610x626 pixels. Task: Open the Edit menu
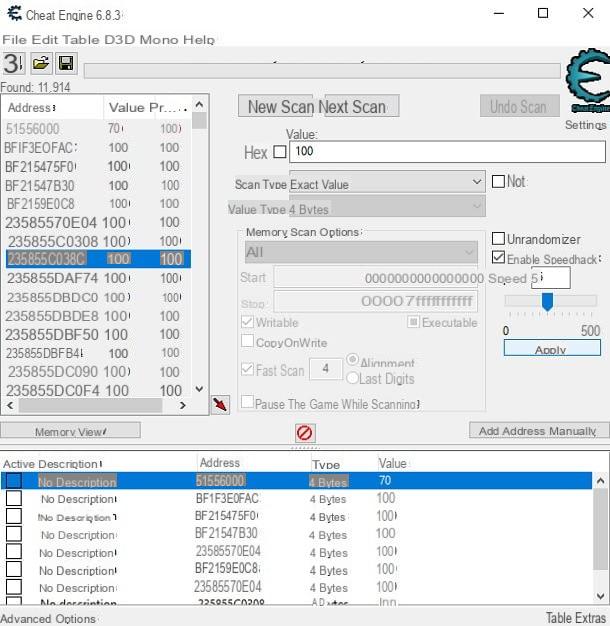point(46,40)
